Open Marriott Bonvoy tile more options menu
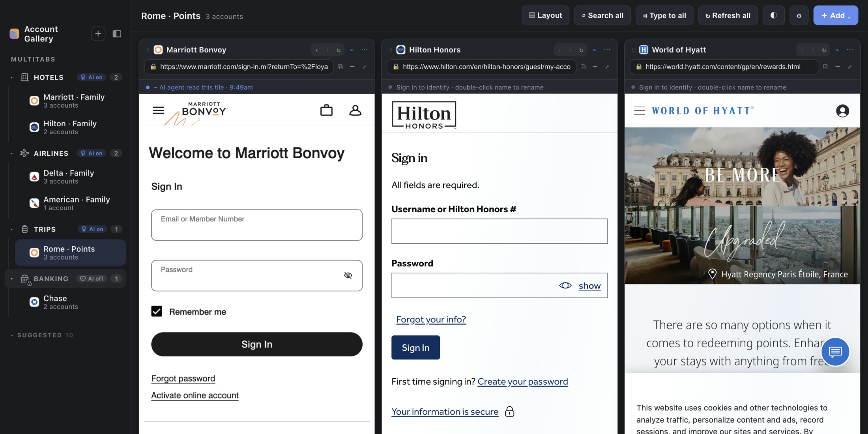Image resolution: width=868 pixels, height=434 pixels. point(364,50)
